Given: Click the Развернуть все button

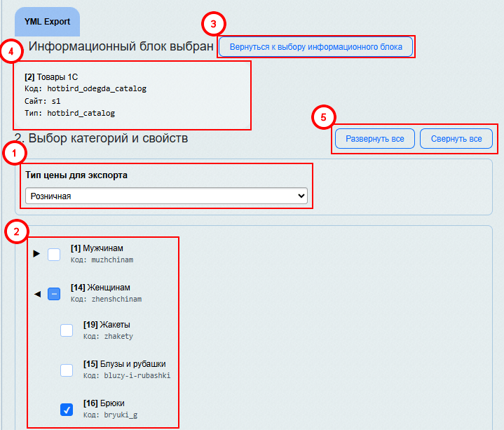Looking at the screenshot, I should pos(375,139).
